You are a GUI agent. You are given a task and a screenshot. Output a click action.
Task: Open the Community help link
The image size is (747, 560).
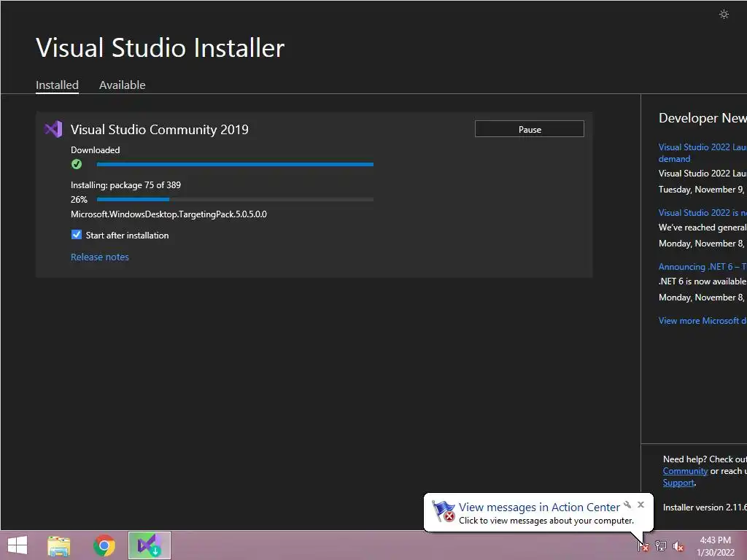pos(685,471)
